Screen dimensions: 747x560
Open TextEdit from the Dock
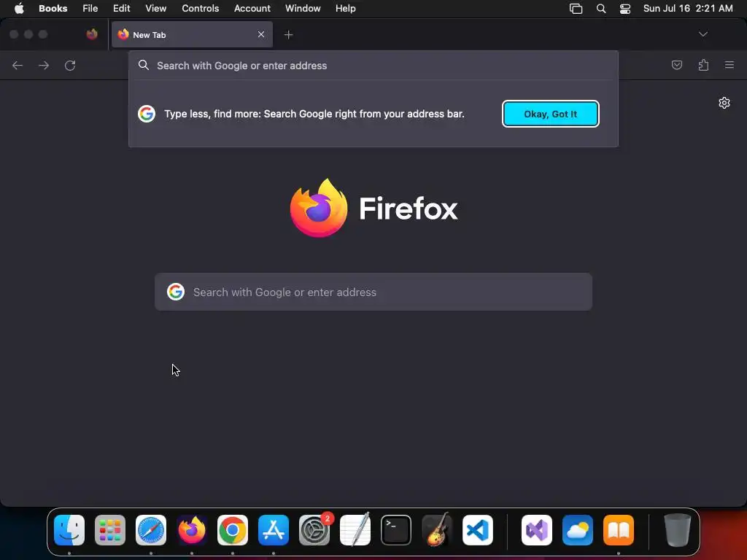click(355, 529)
